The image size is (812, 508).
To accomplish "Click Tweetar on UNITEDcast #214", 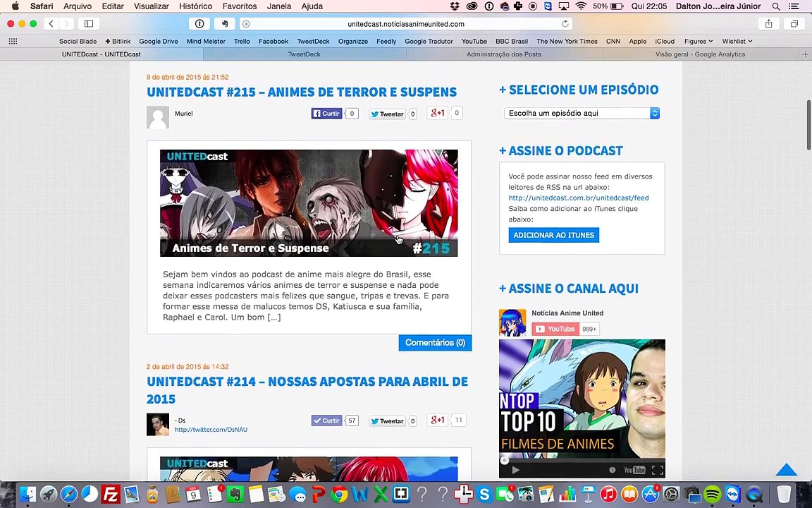I will pyautogui.click(x=387, y=421).
